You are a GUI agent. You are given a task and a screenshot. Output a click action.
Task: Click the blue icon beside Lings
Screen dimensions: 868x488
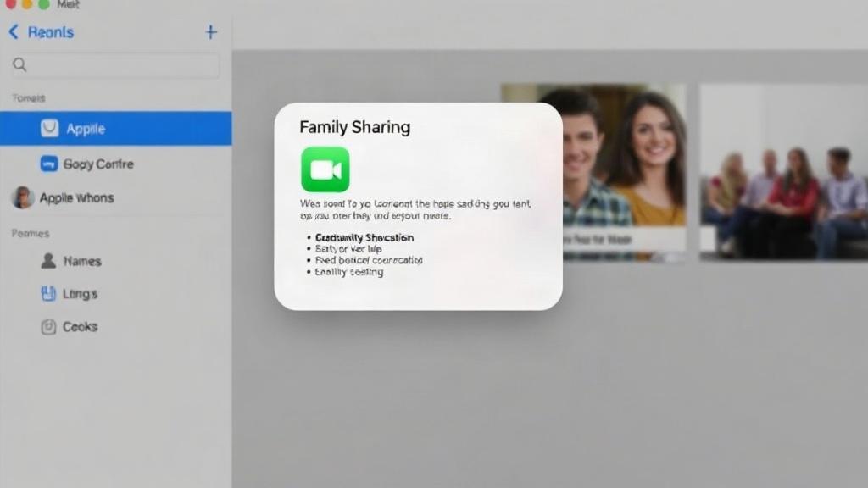click(x=48, y=293)
